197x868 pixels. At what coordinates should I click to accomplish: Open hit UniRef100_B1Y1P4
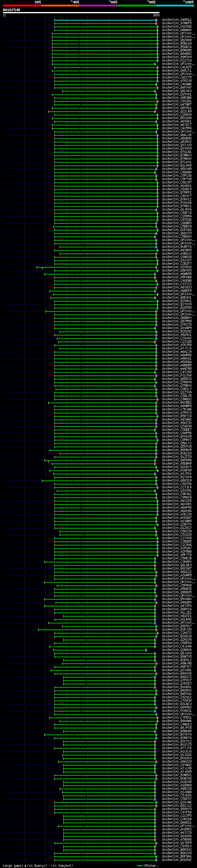pyautogui.click(x=176, y=477)
